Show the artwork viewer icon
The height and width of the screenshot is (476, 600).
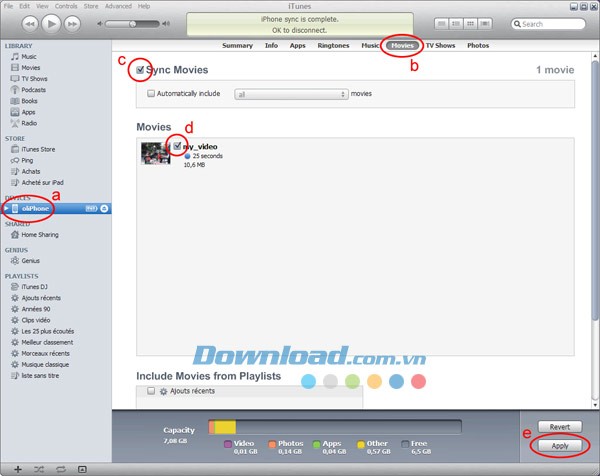82,468
